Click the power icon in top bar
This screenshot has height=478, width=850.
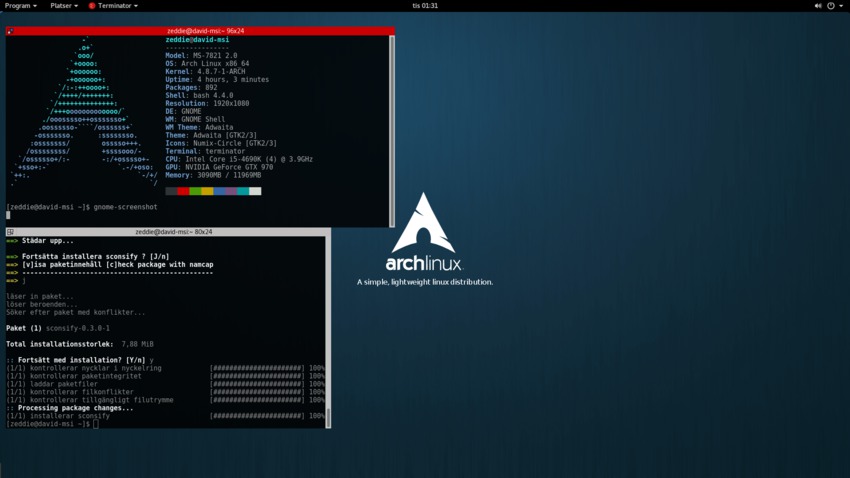[x=830, y=6]
